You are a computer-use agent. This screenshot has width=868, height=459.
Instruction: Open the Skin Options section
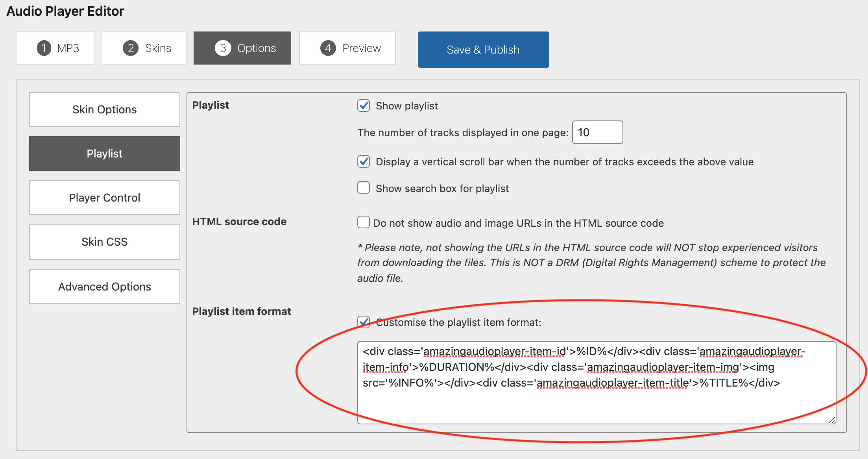pyautogui.click(x=105, y=109)
